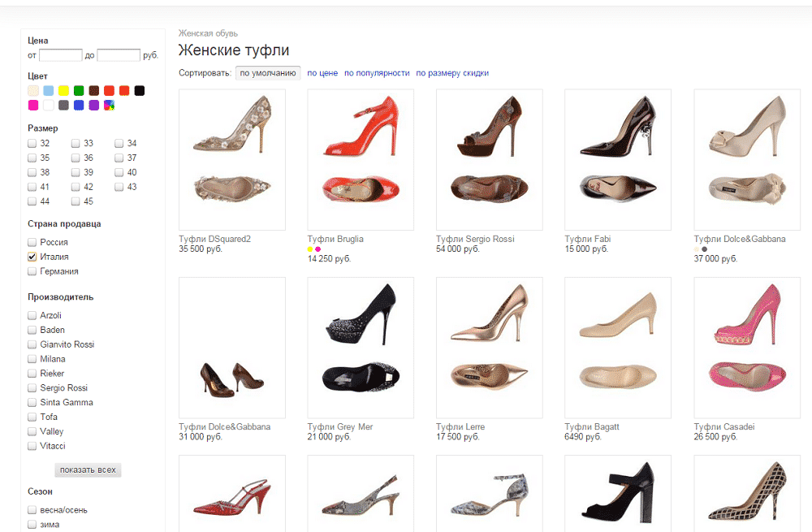
Task: Tick the зима season checkbox
Action: click(x=32, y=524)
